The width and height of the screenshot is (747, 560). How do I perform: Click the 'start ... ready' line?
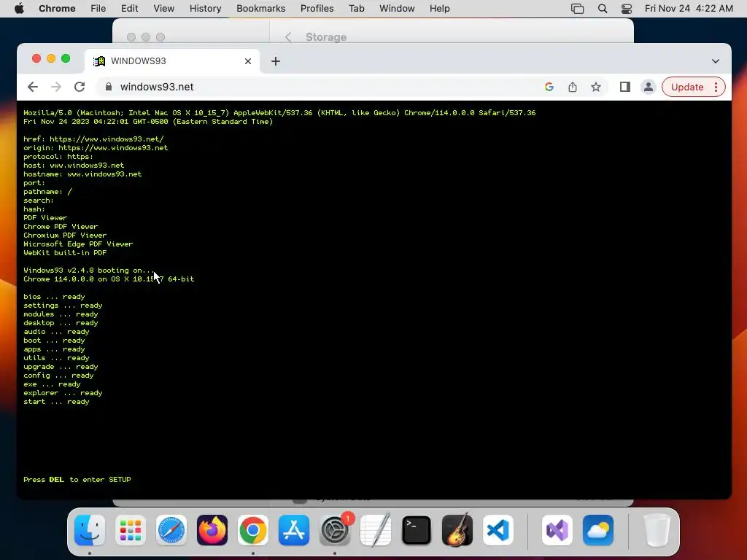[56, 402]
